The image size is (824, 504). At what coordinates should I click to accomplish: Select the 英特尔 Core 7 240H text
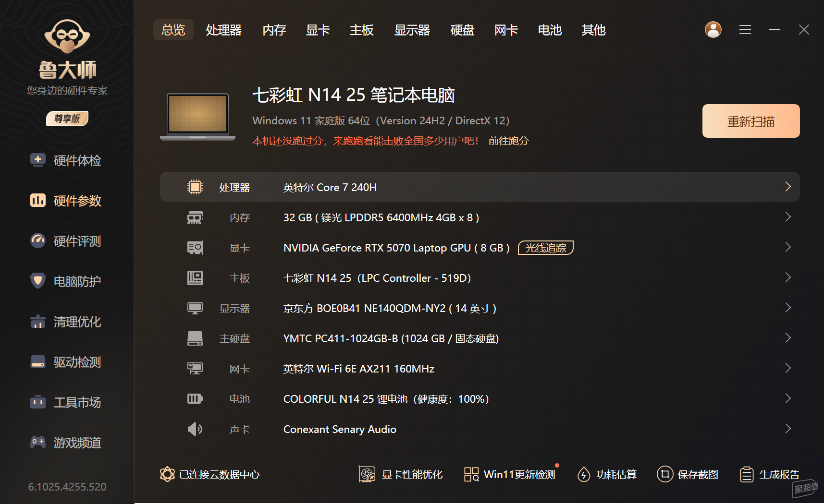[x=330, y=187]
